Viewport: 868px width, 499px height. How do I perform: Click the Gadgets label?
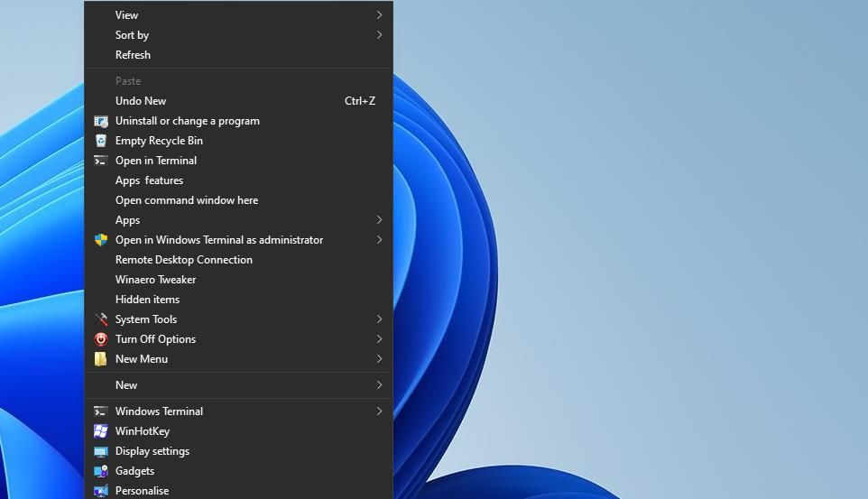pos(134,471)
